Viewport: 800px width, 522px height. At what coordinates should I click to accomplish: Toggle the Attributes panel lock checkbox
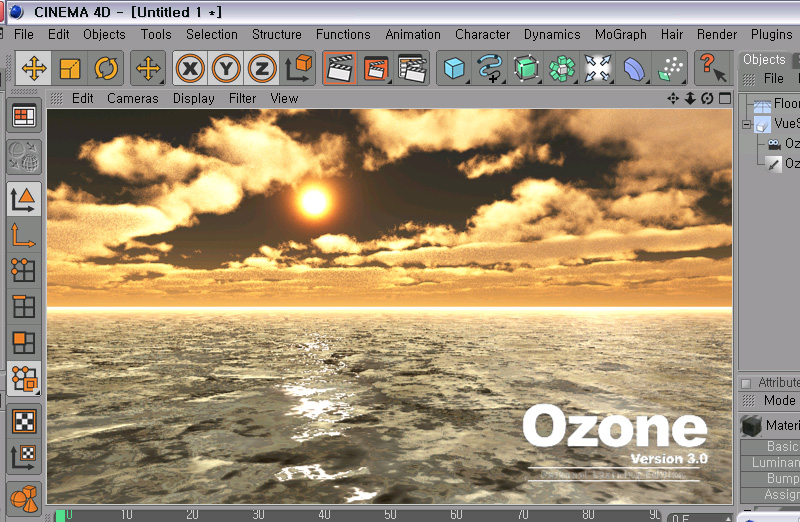pyautogui.click(x=746, y=383)
